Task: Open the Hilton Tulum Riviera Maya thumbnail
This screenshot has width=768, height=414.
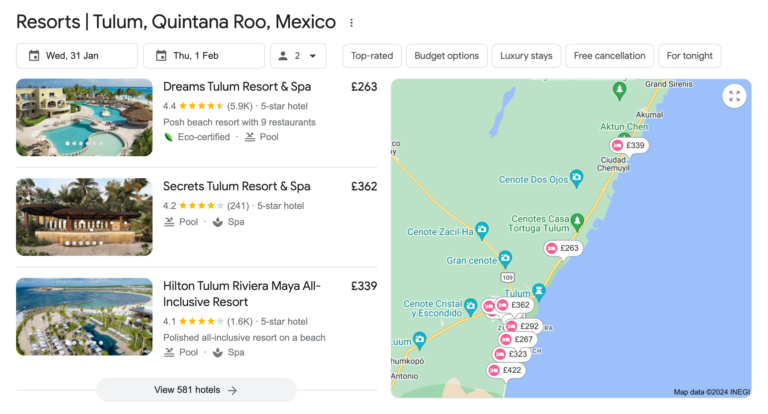Action: (84, 316)
